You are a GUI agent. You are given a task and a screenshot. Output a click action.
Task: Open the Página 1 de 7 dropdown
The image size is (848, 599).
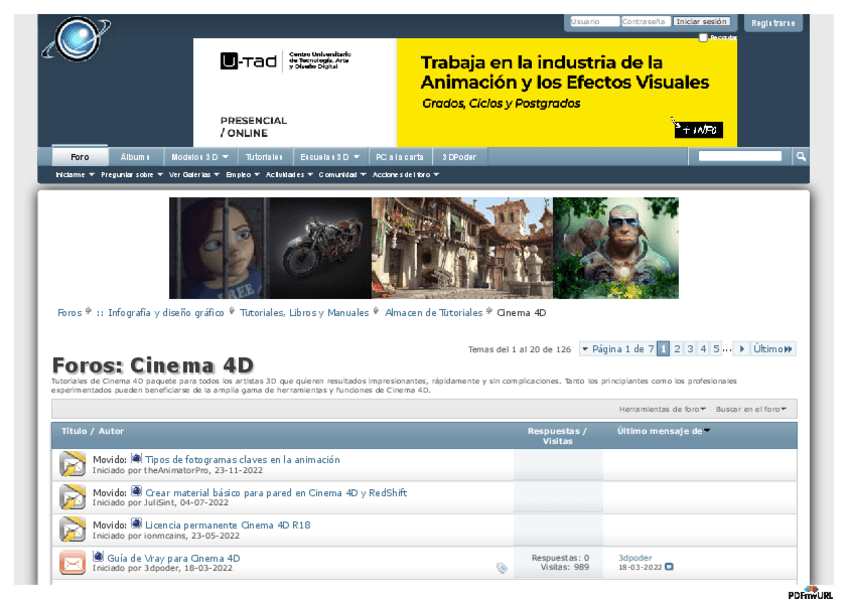point(618,349)
